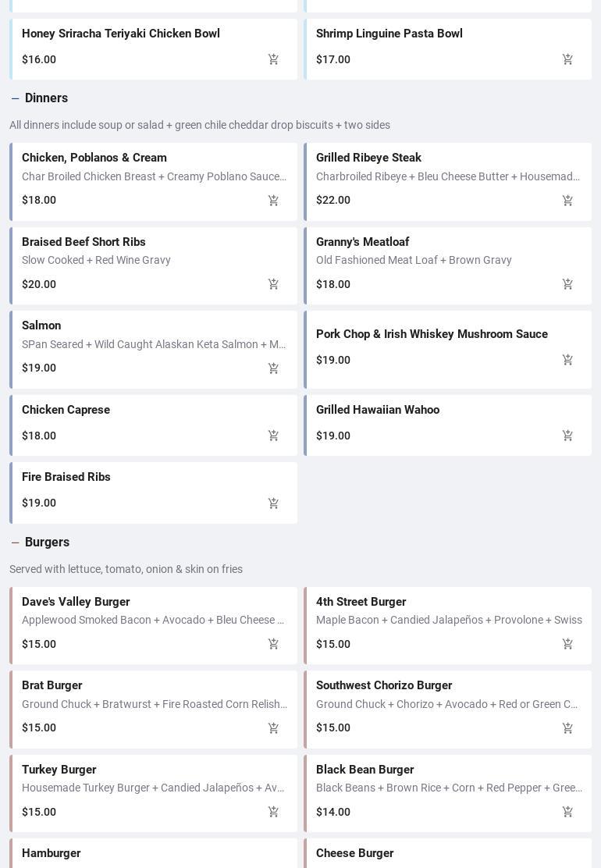Select the Chicken Caprese dinner
The height and width of the screenshot is (868, 601).
66,410
